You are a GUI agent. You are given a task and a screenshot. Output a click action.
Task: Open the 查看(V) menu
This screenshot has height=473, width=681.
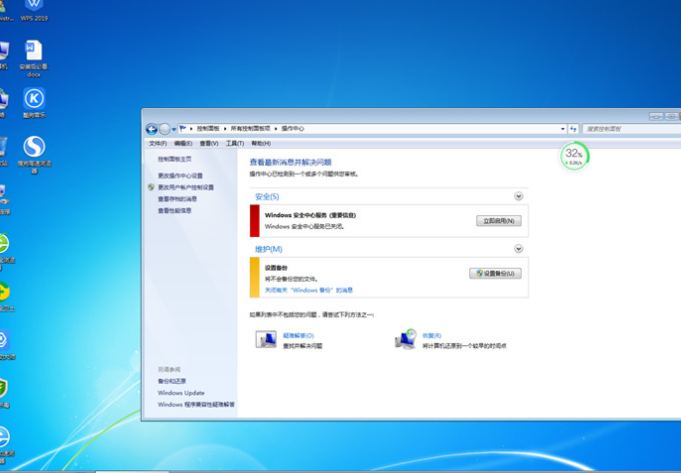pyautogui.click(x=208, y=143)
